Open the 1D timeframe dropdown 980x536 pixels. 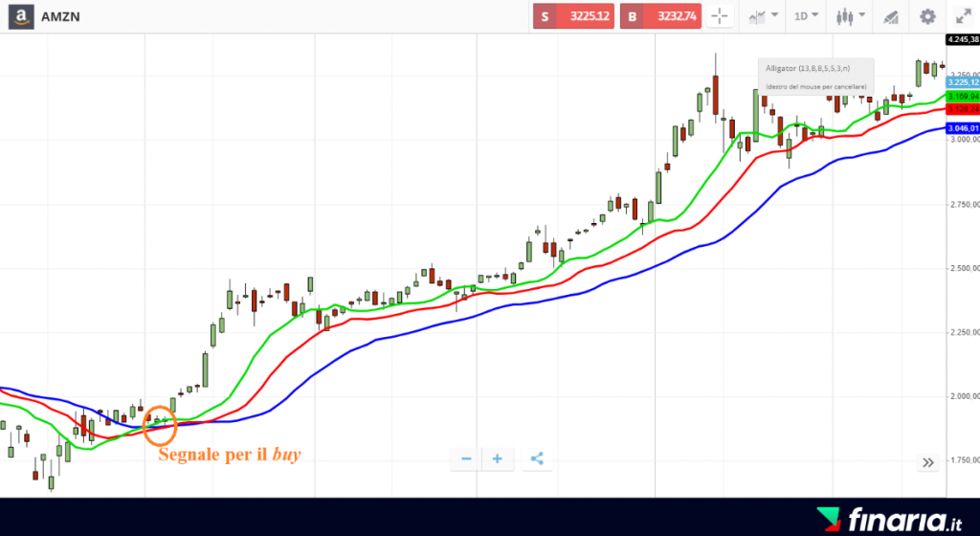pyautogui.click(x=806, y=16)
